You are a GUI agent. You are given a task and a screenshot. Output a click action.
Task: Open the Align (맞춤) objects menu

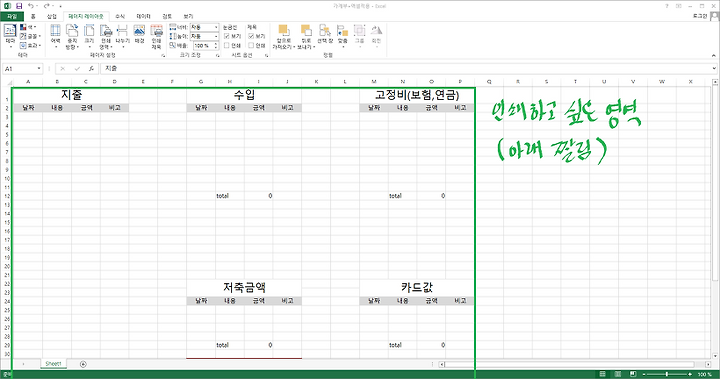click(x=343, y=36)
